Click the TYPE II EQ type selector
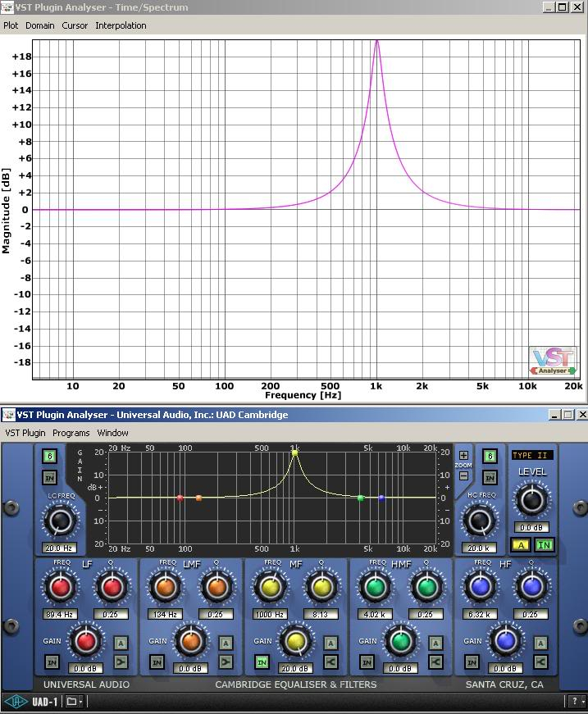 point(531,455)
